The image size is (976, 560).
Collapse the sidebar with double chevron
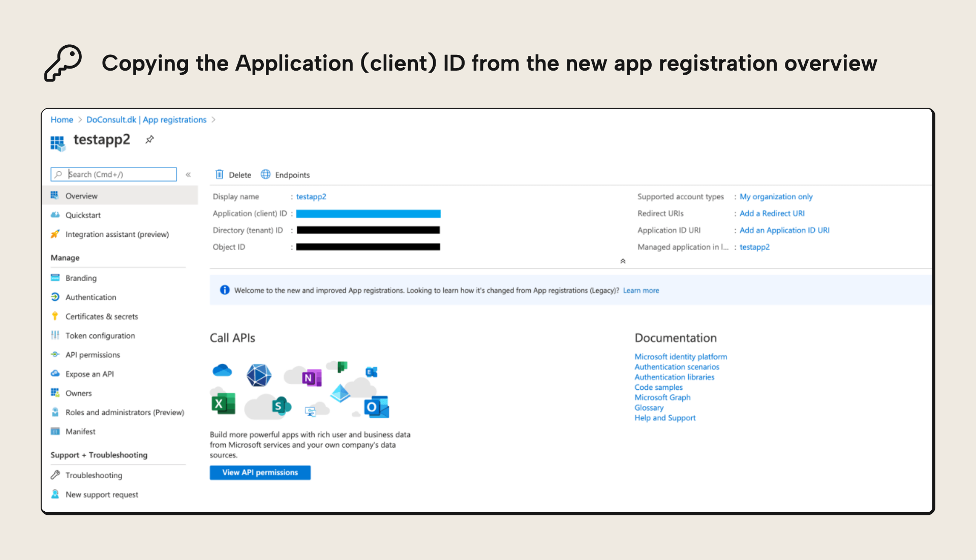coord(188,174)
